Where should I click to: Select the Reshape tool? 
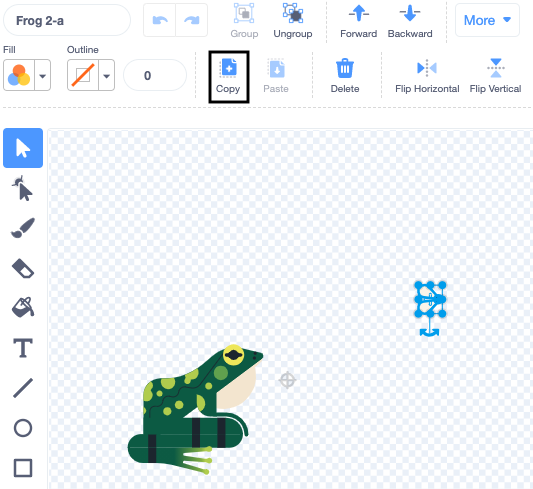point(23,188)
